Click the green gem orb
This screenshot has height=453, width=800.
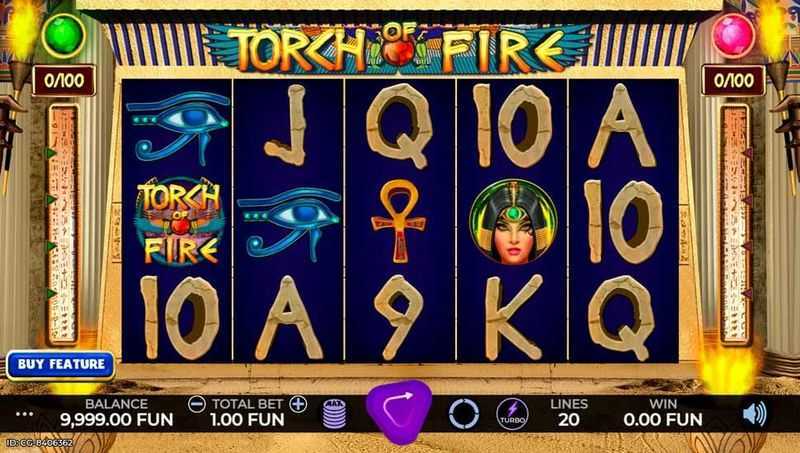tap(63, 35)
